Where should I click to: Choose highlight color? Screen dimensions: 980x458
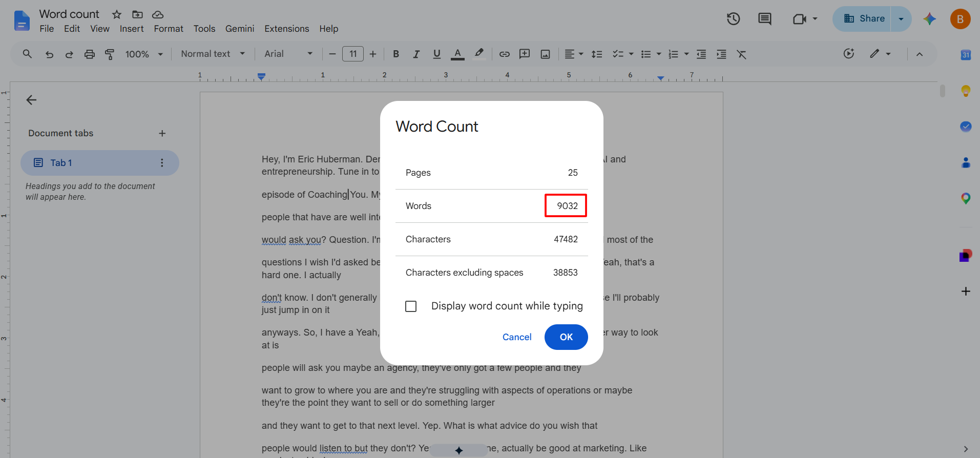point(479,54)
